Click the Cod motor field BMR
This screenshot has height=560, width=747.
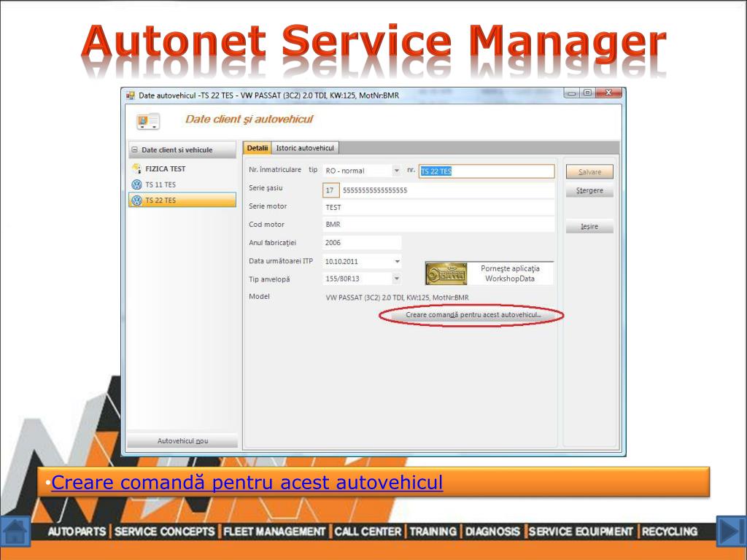point(438,225)
